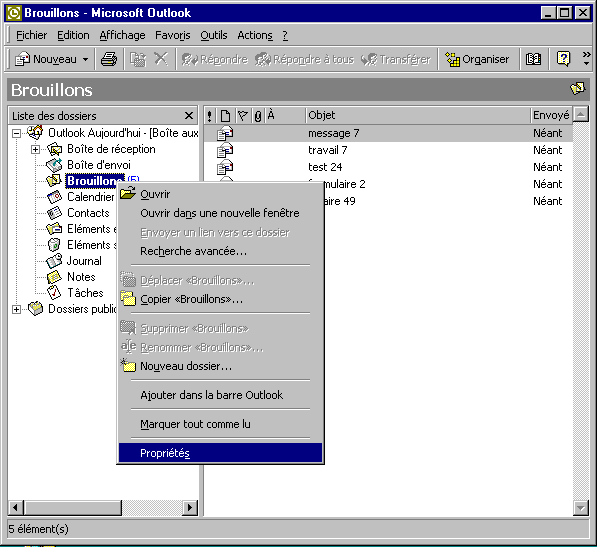Click the Nouveau button
The height and width of the screenshot is (547, 597).
point(46,59)
